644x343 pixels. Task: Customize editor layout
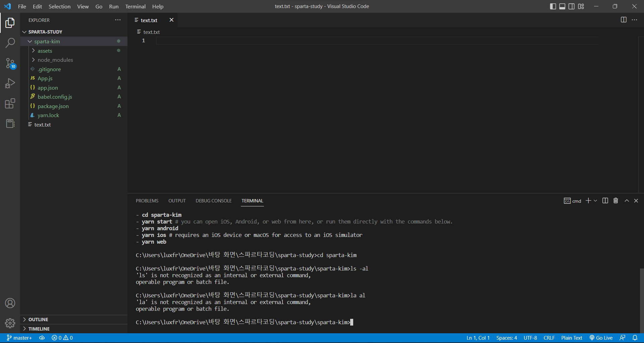click(581, 6)
